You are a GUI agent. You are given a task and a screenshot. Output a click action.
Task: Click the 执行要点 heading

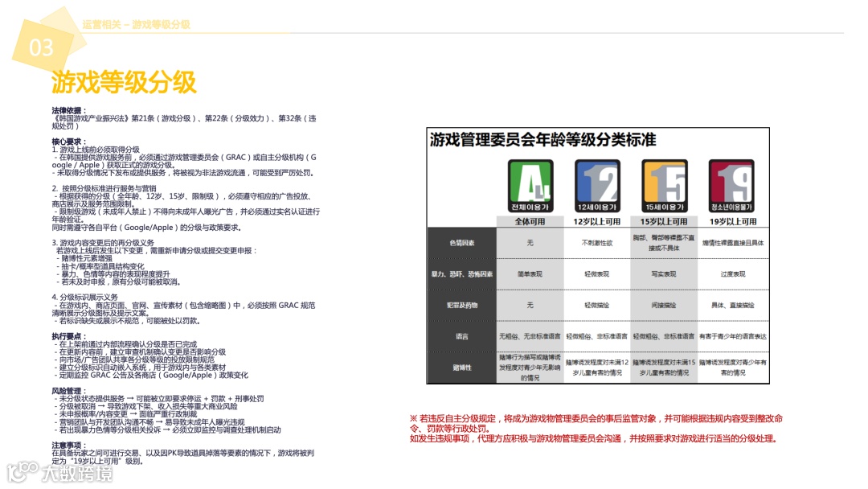click(69, 336)
